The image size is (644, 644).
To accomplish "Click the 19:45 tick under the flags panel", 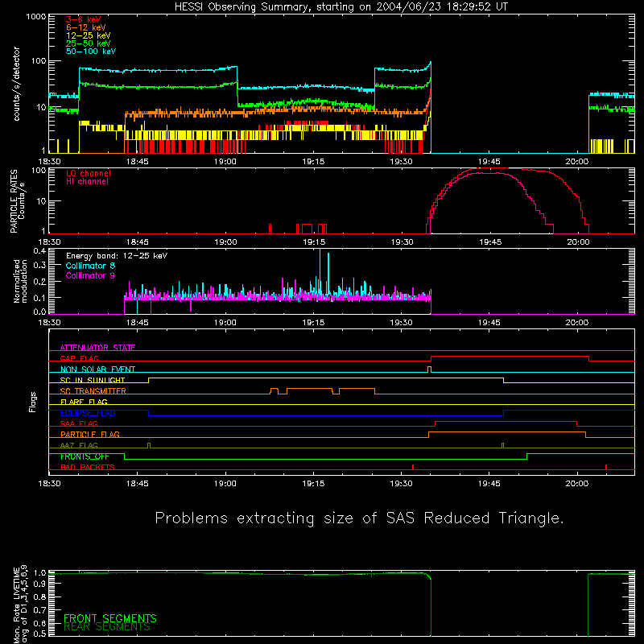I will tap(489, 484).
